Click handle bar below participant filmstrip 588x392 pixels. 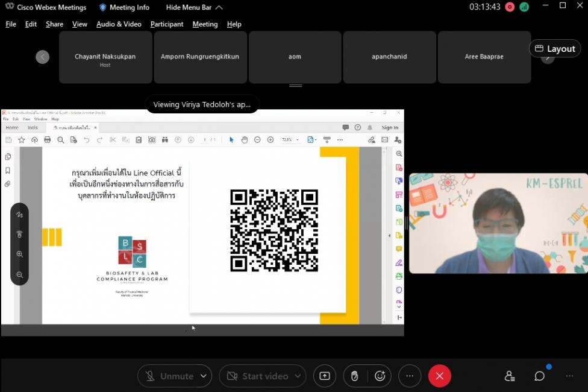295,86
